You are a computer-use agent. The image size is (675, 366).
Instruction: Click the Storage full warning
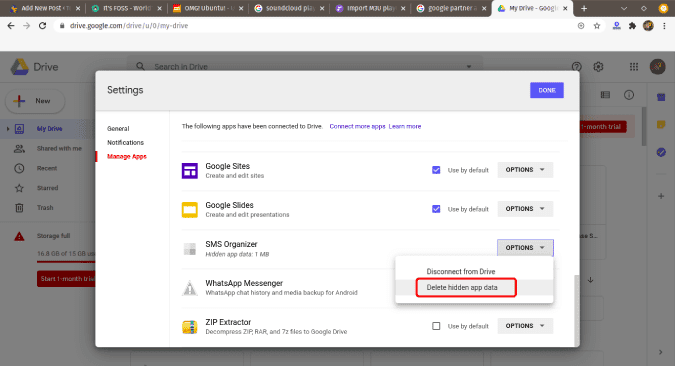(x=53, y=236)
